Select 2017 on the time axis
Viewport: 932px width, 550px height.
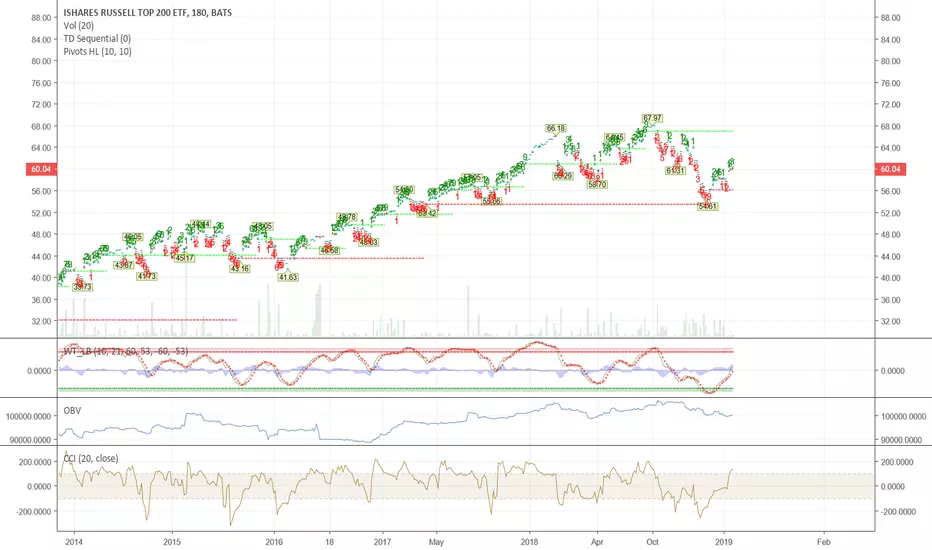point(382,542)
